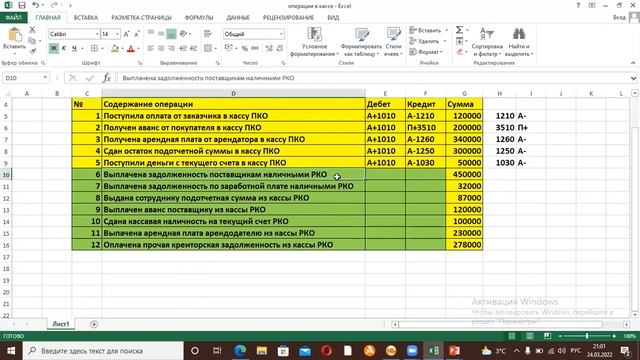Select the Лист1 sheet tab

coord(61,324)
